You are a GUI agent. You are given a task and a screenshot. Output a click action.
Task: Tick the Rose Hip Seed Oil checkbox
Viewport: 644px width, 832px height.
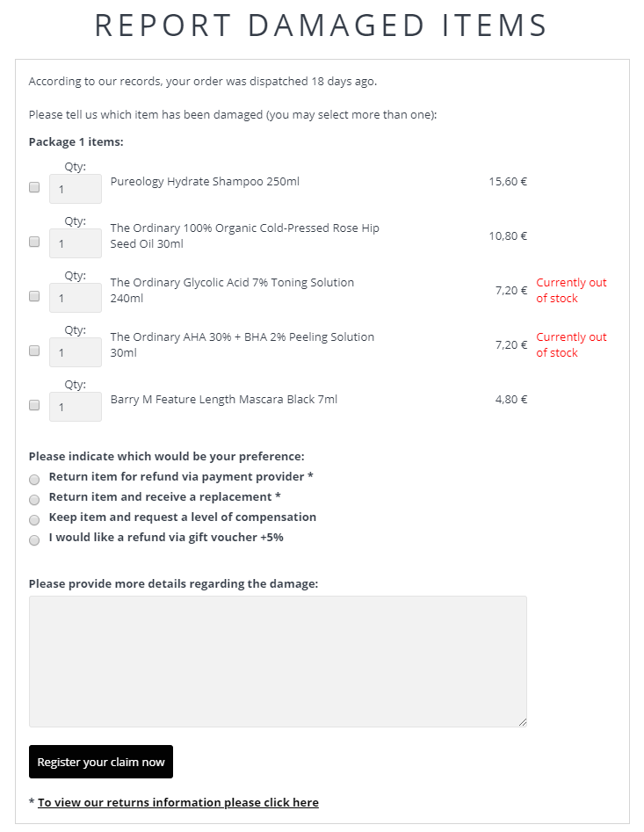click(x=34, y=242)
